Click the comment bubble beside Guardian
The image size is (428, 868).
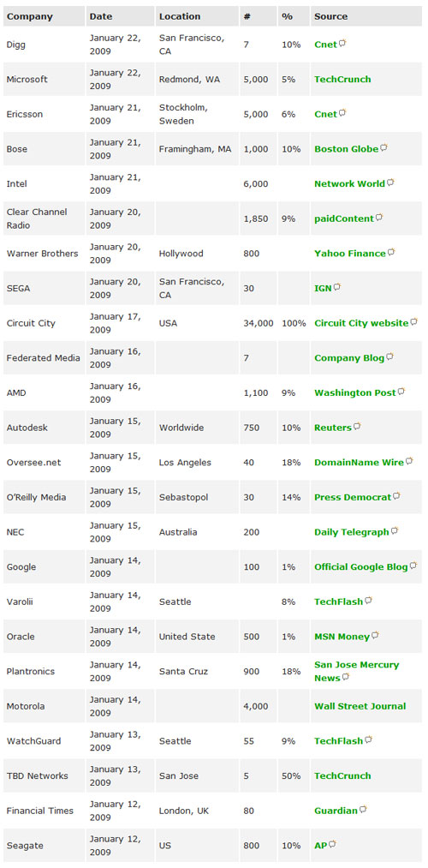click(x=363, y=810)
